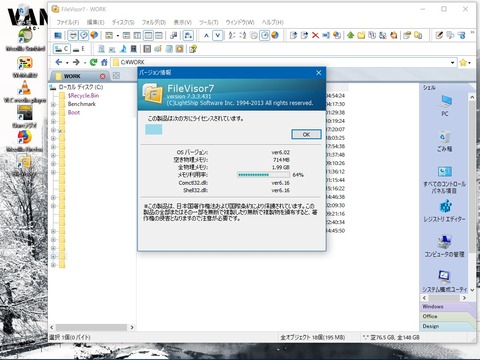The image size is (480, 360).
Task: Click Mozilla Firefox desktop icon
Action: 25,141
